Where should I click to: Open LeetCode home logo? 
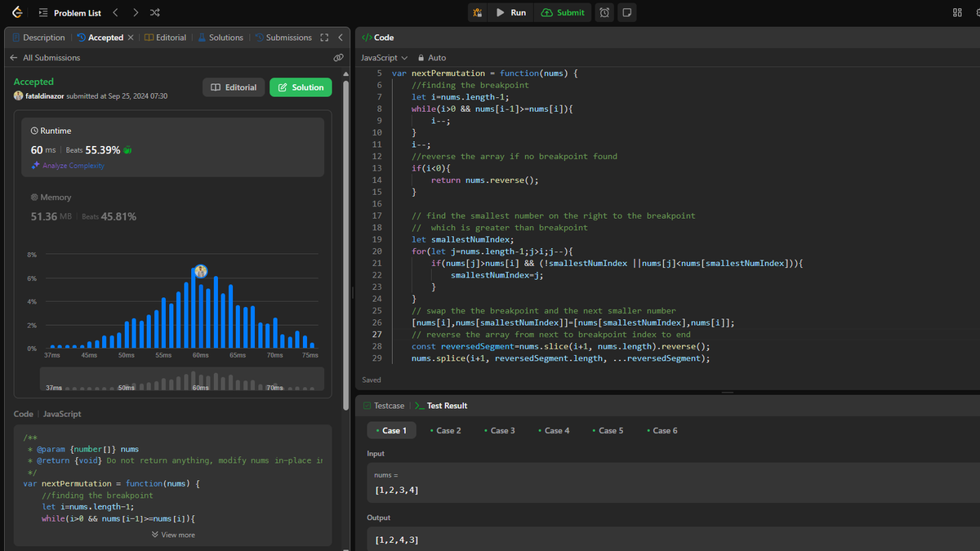point(16,12)
